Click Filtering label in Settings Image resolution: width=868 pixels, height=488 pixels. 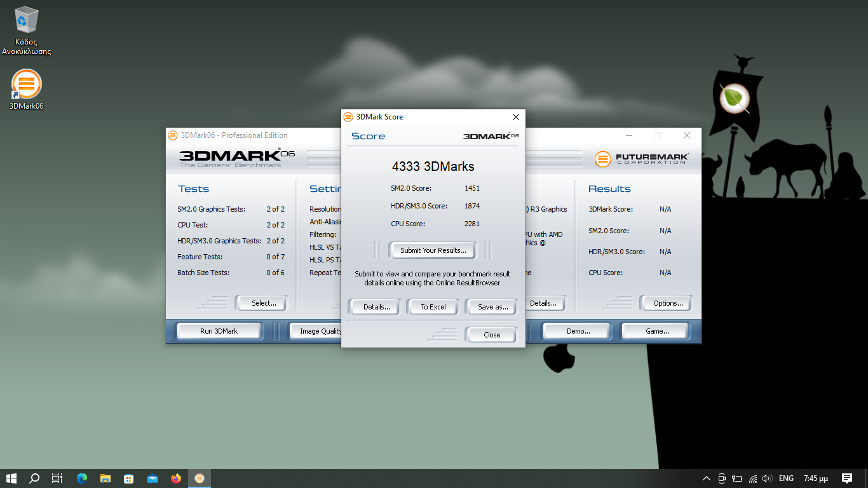point(323,234)
